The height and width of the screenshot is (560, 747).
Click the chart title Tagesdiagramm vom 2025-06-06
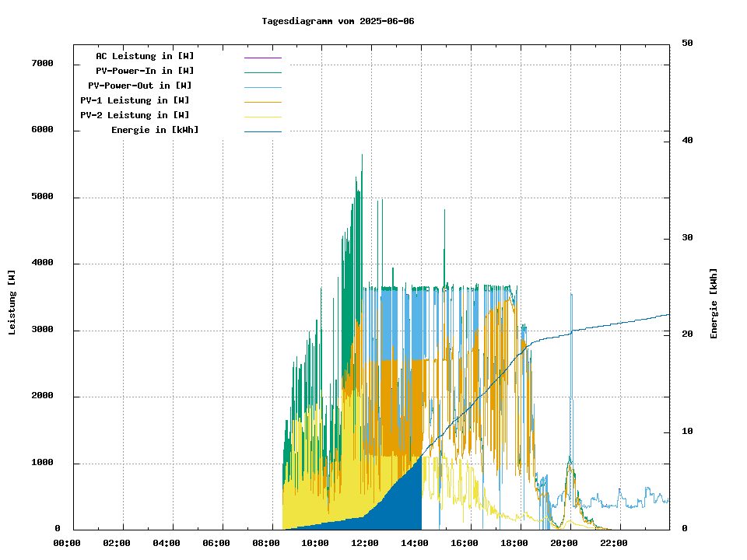[338, 21]
